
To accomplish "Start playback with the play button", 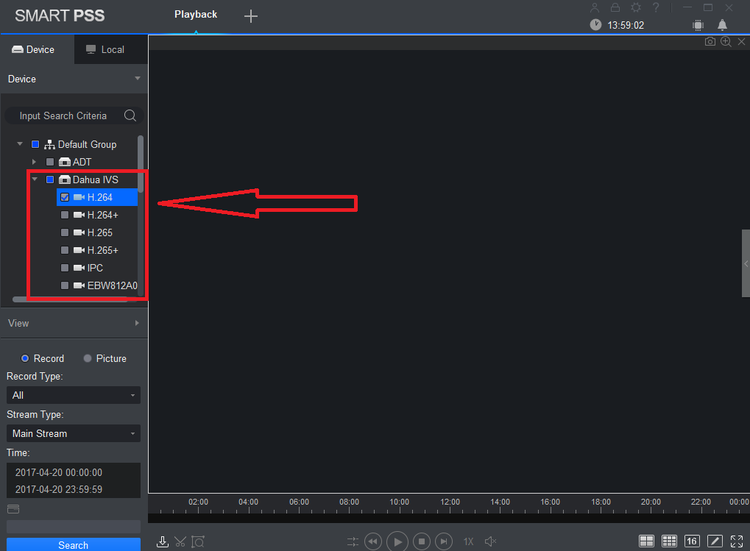I will pyautogui.click(x=397, y=541).
